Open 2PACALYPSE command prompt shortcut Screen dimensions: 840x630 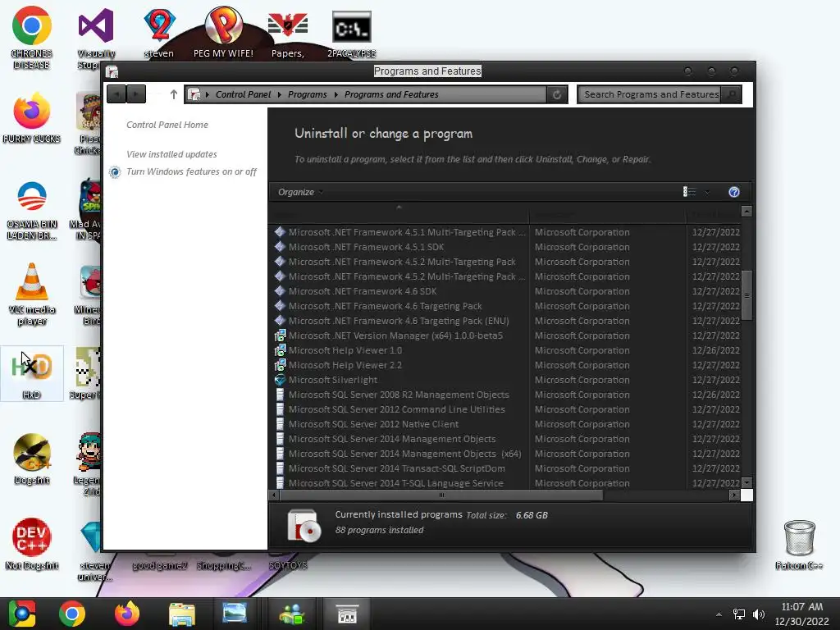tap(351, 34)
